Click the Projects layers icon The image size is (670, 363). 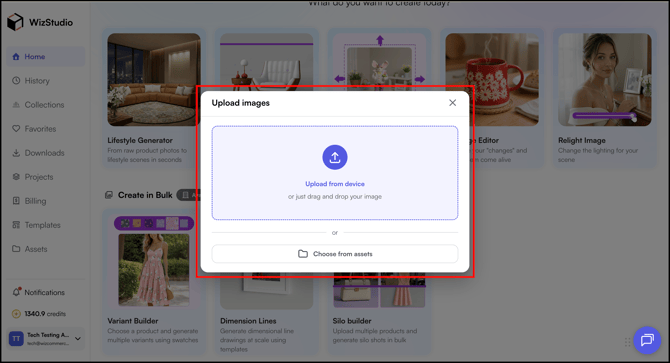point(16,176)
